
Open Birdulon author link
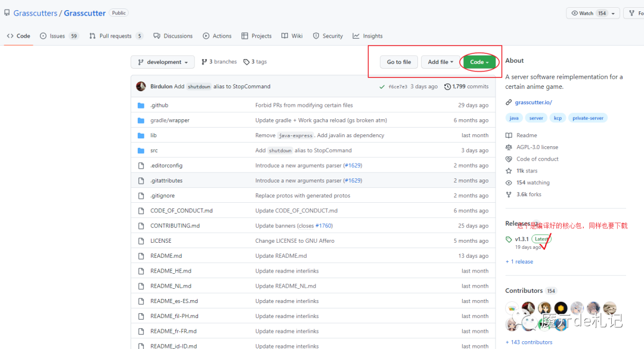point(161,87)
